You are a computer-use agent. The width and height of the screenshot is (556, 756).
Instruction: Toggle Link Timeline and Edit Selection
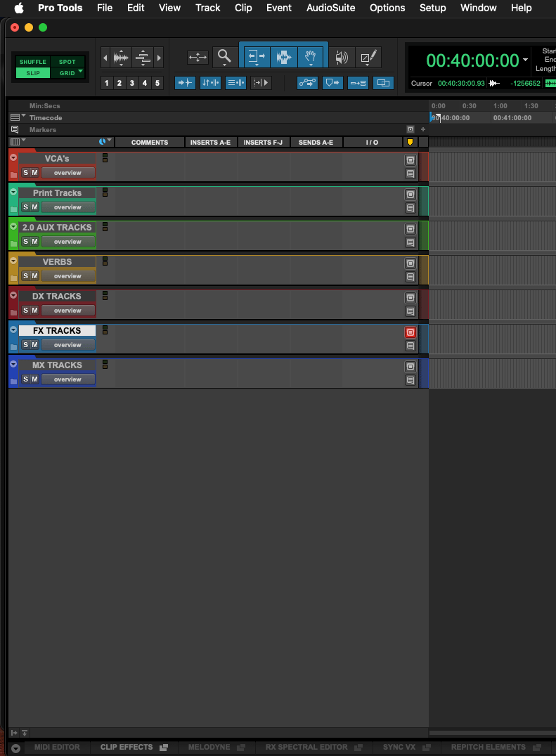tap(210, 83)
